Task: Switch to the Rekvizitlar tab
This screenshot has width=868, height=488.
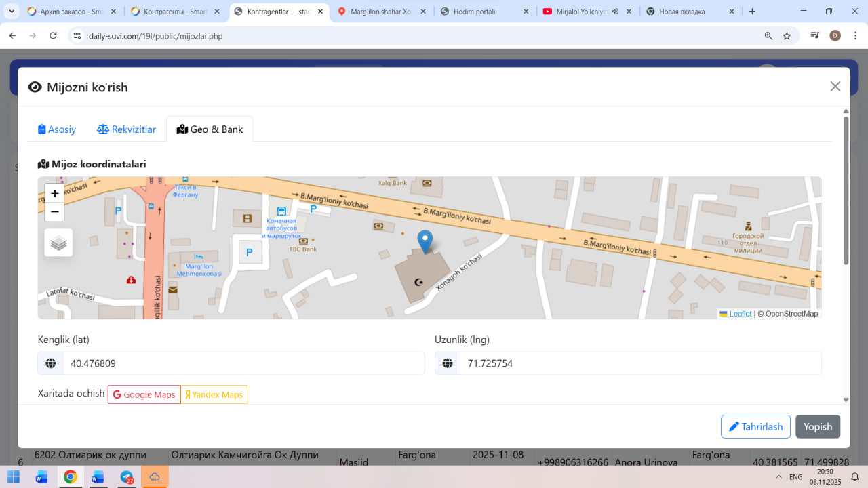Action: 127,129
